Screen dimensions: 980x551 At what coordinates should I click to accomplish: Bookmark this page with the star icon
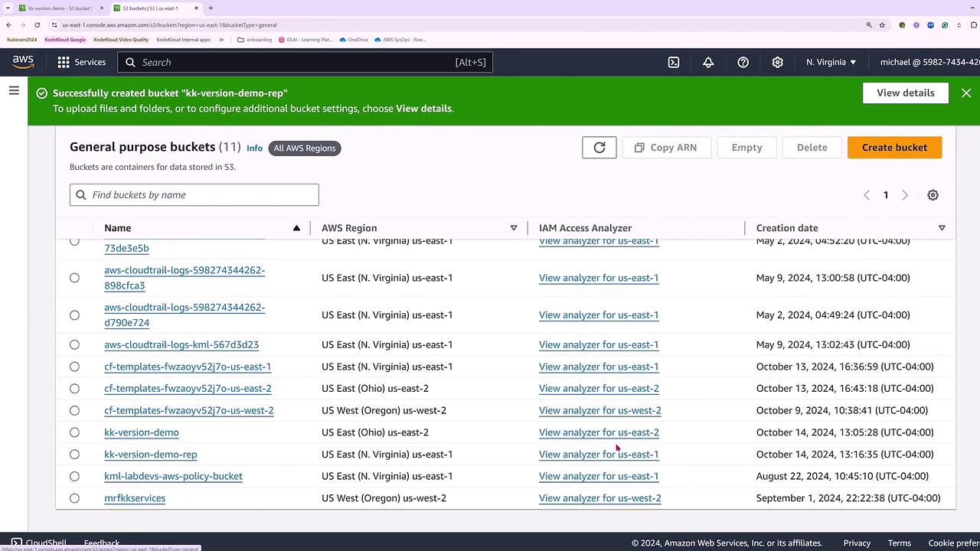pos(882,24)
